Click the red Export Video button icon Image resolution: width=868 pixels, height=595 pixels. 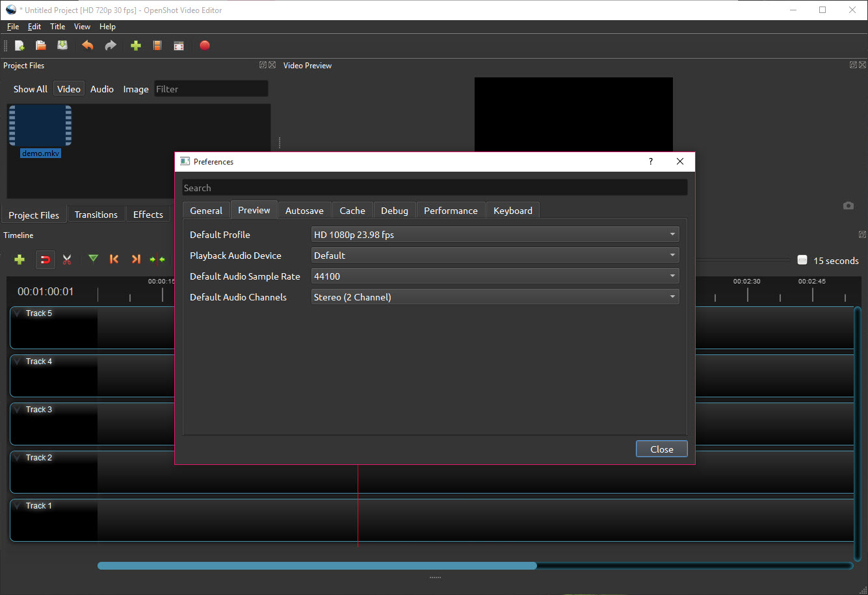(205, 46)
